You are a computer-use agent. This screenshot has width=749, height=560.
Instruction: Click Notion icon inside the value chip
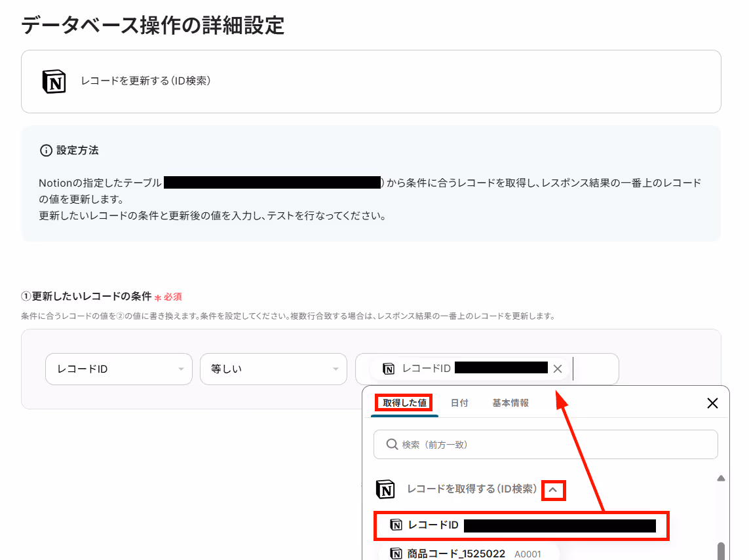point(389,369)
